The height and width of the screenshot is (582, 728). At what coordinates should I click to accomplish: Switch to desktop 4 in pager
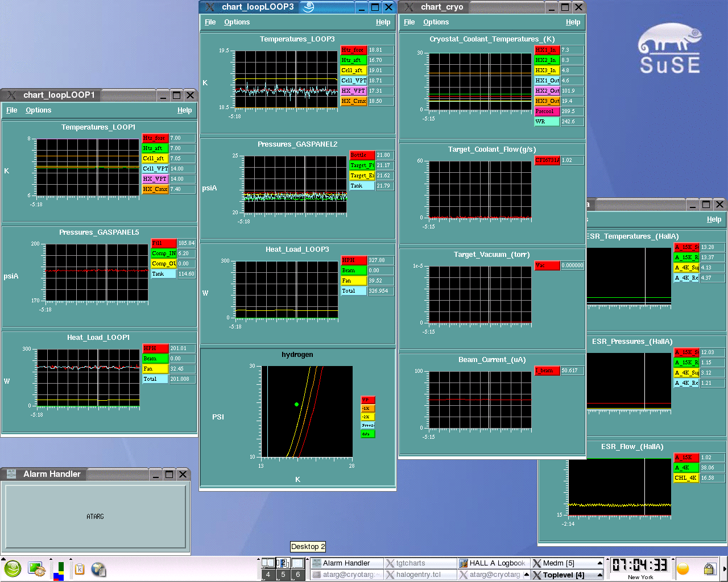click(x=268, y=575)
